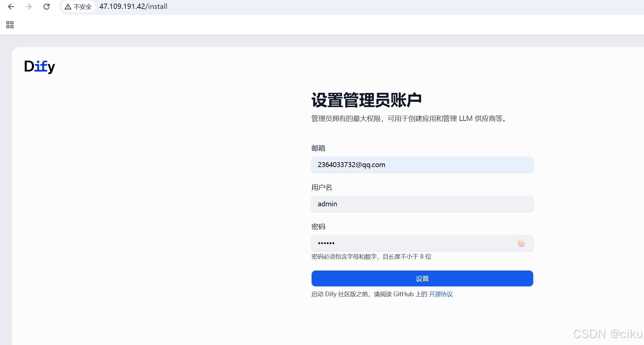Click the 密码 label
The image size is (644, 345).
click(319, 227)
